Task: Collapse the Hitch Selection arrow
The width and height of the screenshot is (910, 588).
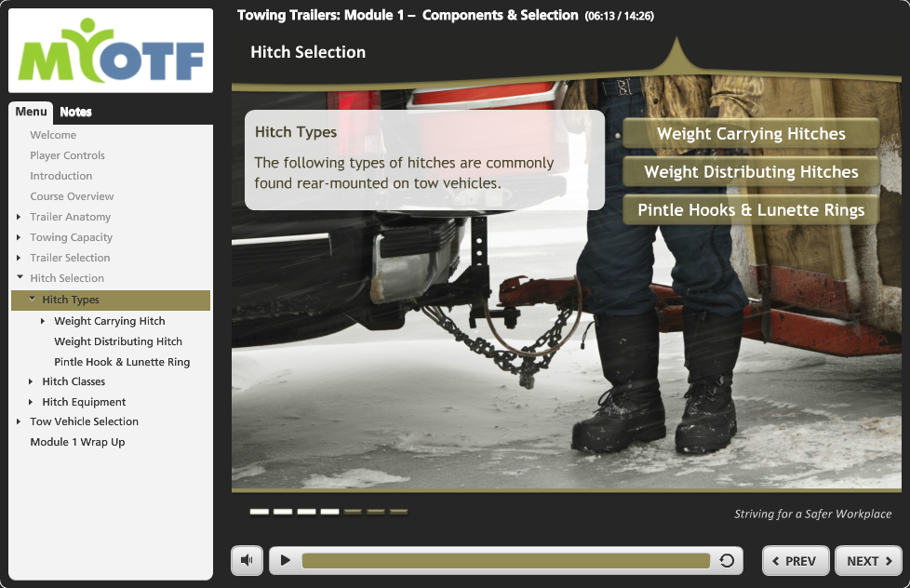Action: coord(20,277)
